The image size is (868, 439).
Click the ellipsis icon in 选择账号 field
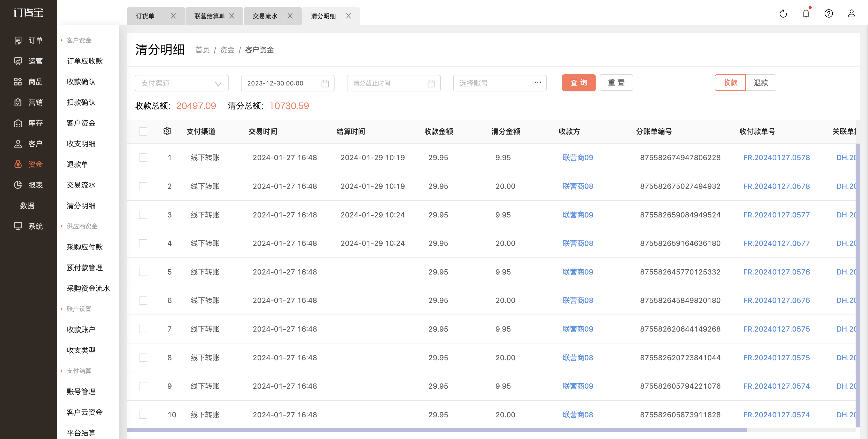pyautogui.click(x=538, y=82)
